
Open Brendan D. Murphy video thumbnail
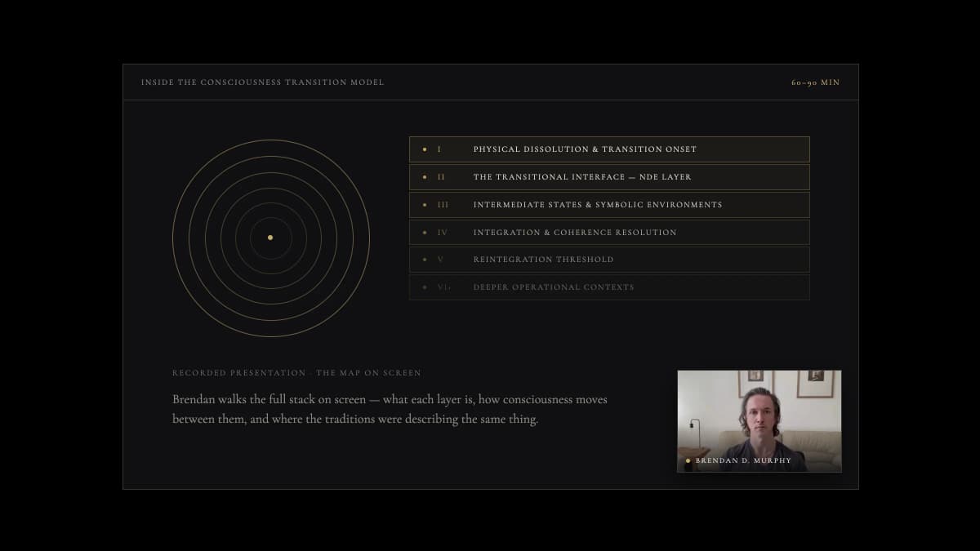click(x=759, y=421)
